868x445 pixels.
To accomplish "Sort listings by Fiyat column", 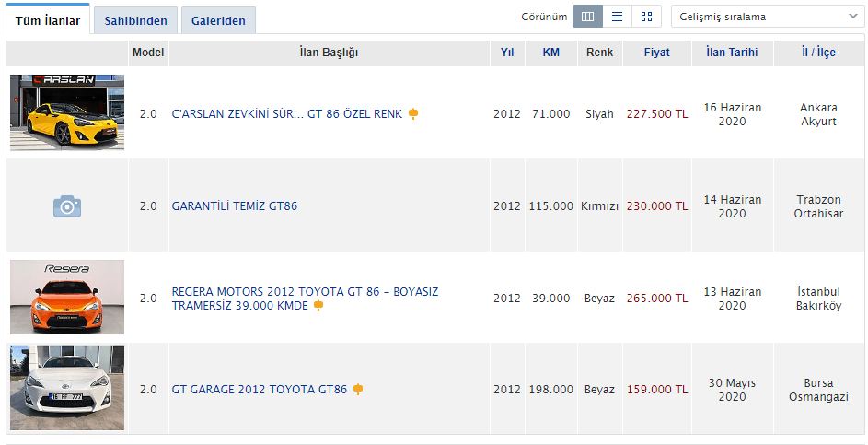I will [x=656, y=53].
